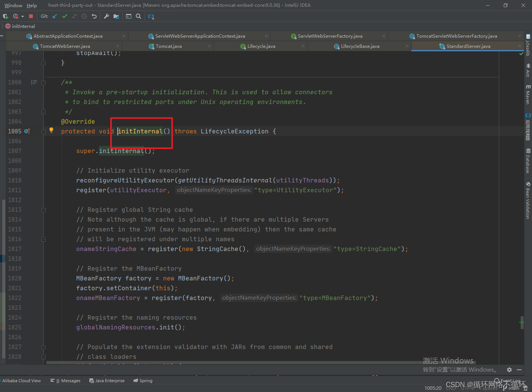The width and height of the screenshot is (532, 392).
Task: Open the Database tool window icon
Action: pyautogui.click(x=528, y=156)
